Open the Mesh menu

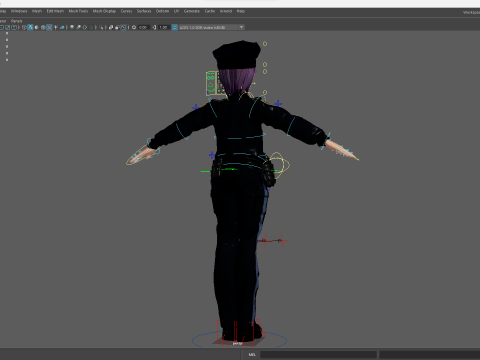click(37, 11)
